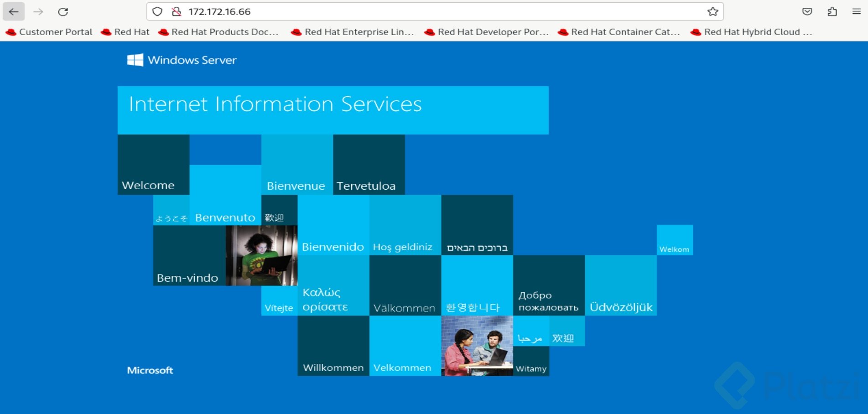
Task: Click the Japanese ようこそ tile
Action: click(x=171, y=210)
